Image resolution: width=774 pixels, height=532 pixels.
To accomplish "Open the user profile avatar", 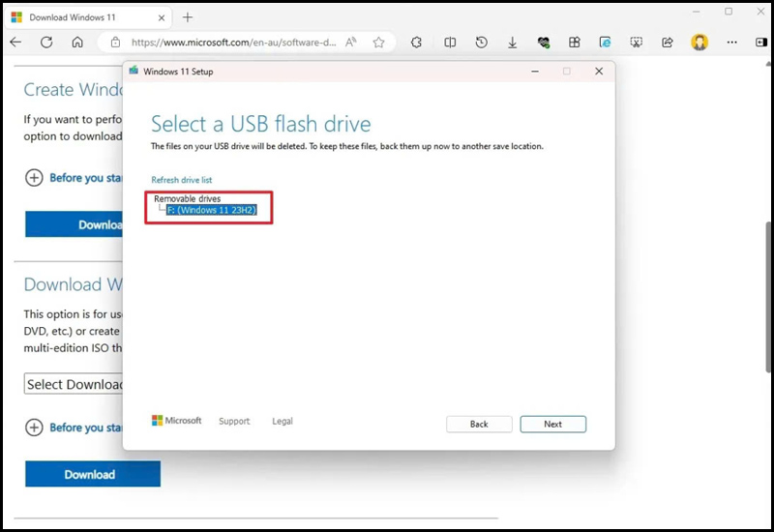I will point(700,43).
